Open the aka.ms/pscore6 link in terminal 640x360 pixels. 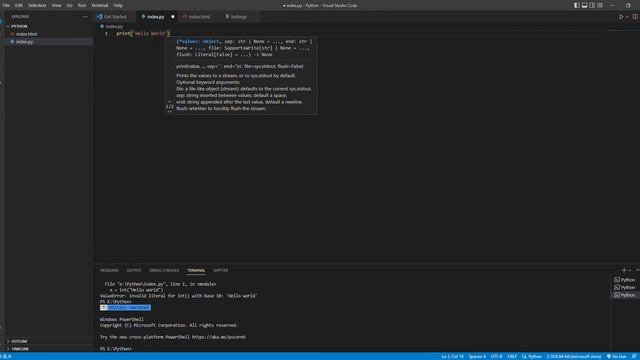(x=218, y=337)
